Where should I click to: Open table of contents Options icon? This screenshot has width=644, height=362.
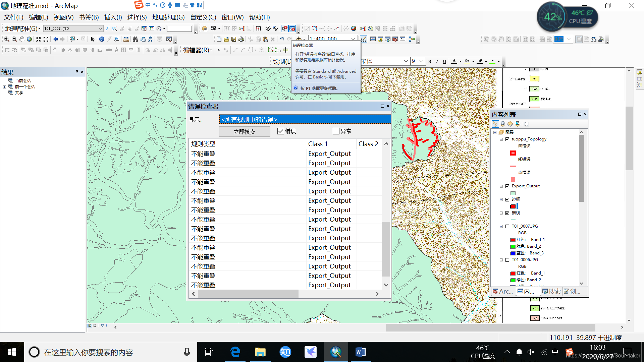(x=527, y=124)
